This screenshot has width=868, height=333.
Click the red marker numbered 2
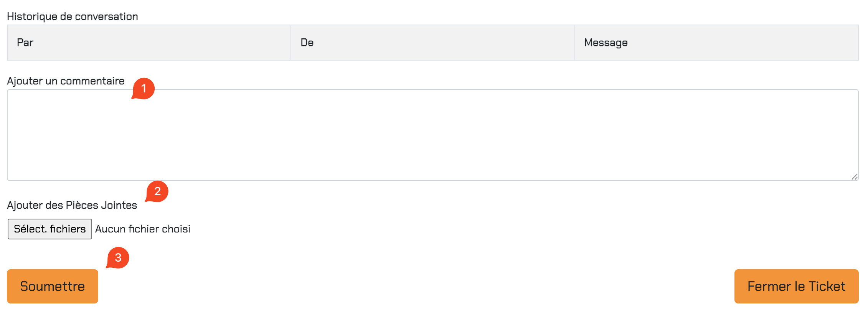(x=157, y=191)
